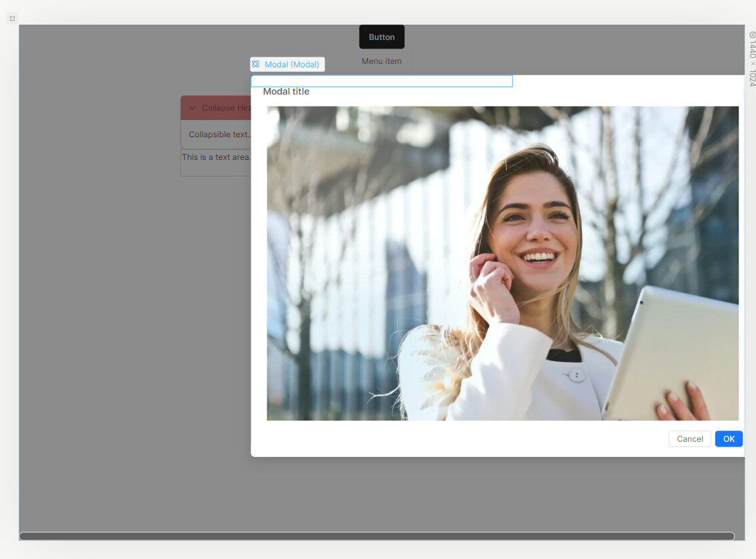Screen dimensions: 756x559
Task: Click the blue selected outline box in modal
Action: click(381, 81)
